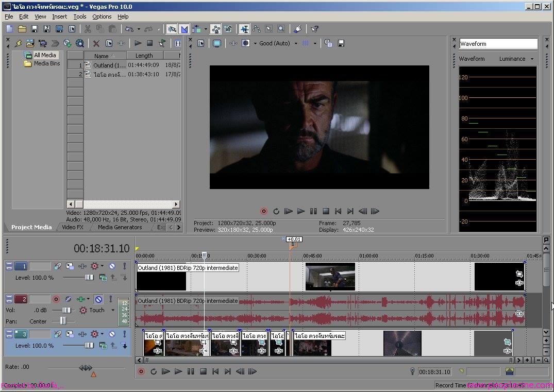Image resolution: width=554 pixels, height=392 pixels.
Task: Open the Good (Auto) preview quality dropdown
Action: 279,43
